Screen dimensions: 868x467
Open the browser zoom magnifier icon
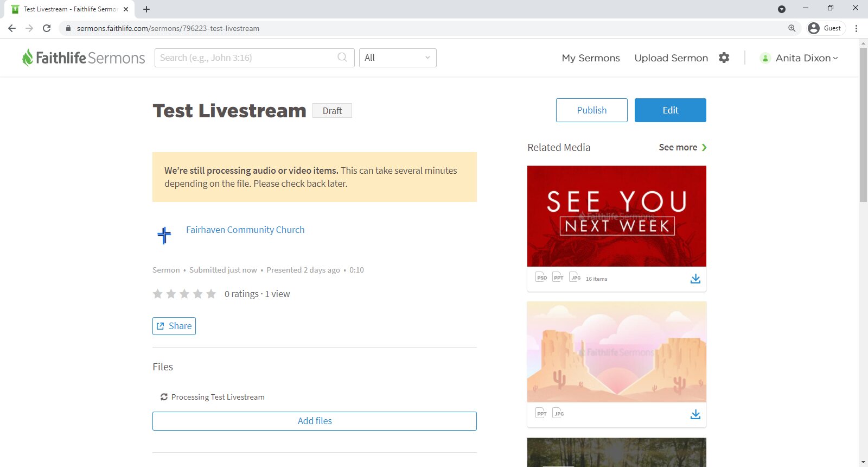pyautogui.click(x=792, y=28)
